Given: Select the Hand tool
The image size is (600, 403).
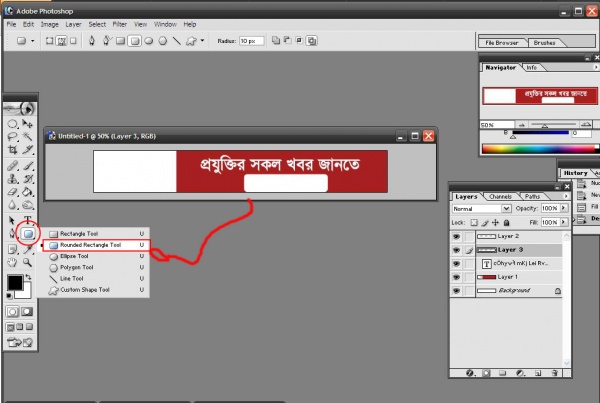Looking at the screenshot, I should click(x=12, y=262).
